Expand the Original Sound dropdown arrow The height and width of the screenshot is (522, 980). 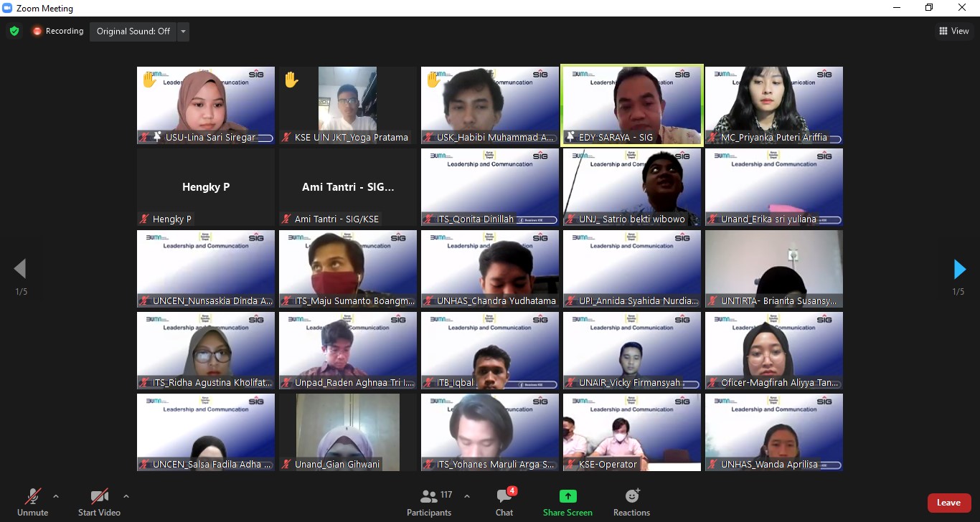[x=184, y=32]
